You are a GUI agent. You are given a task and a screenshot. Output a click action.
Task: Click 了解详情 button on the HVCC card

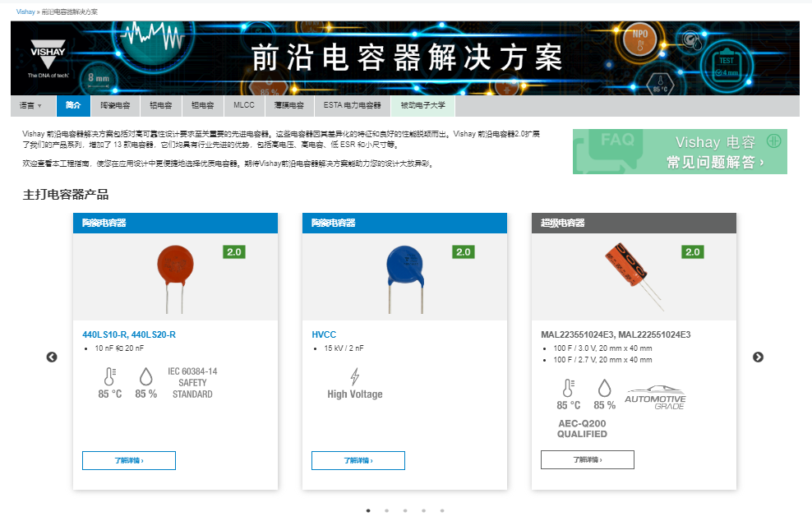358,460
